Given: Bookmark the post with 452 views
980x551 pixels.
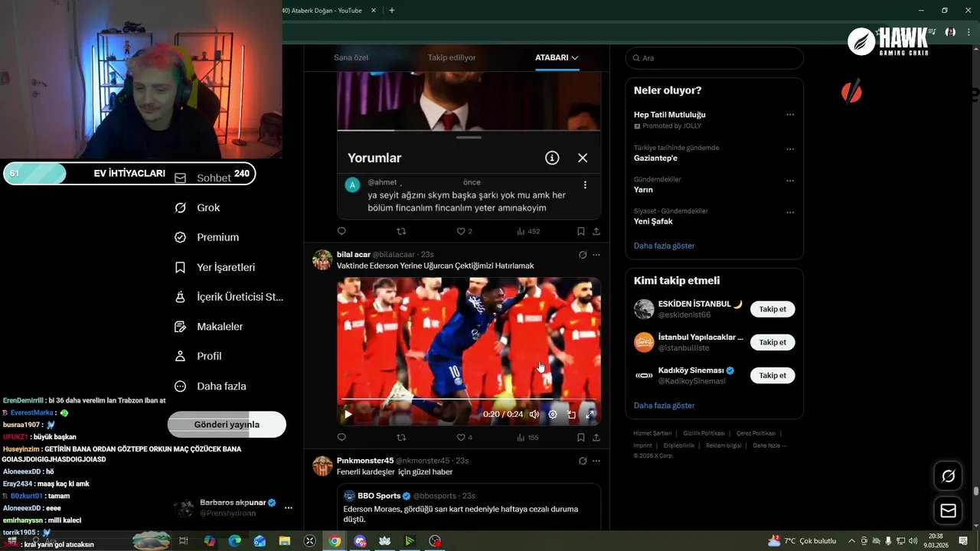Looking at the screenshot, I should [x=581, y=231].
